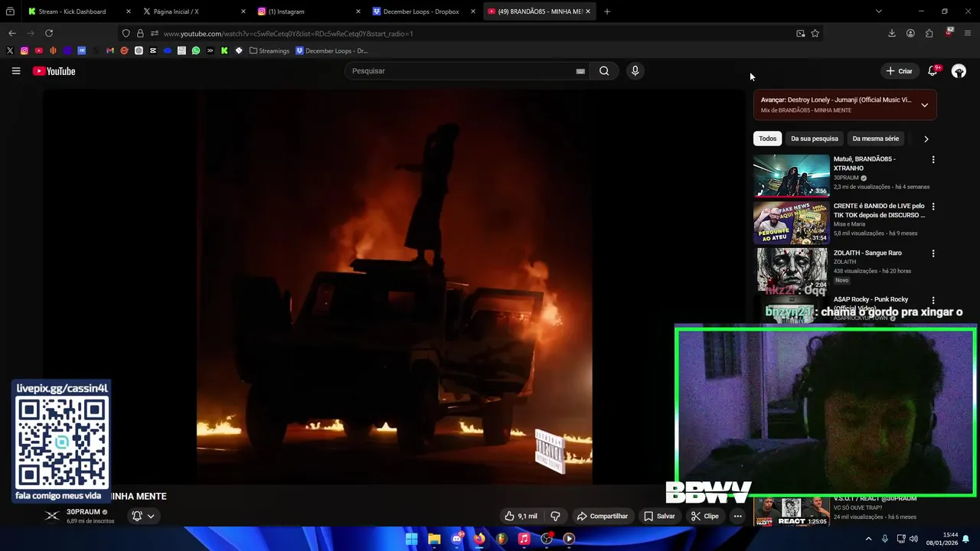Reload the page in browser toolbar
Image resolution: width=980 pixels, height=551 pixels.
49,34
